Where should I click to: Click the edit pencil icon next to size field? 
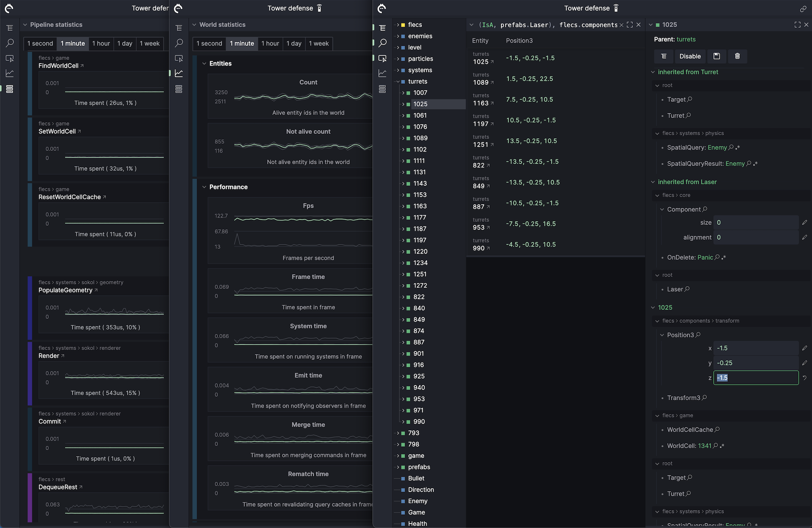point(804,222)
